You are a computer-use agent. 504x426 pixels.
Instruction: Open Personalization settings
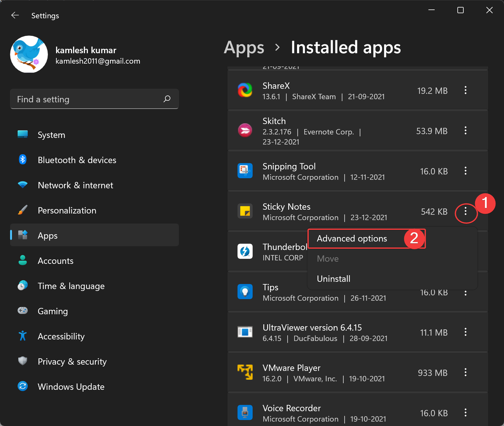(x=94, y=210)
